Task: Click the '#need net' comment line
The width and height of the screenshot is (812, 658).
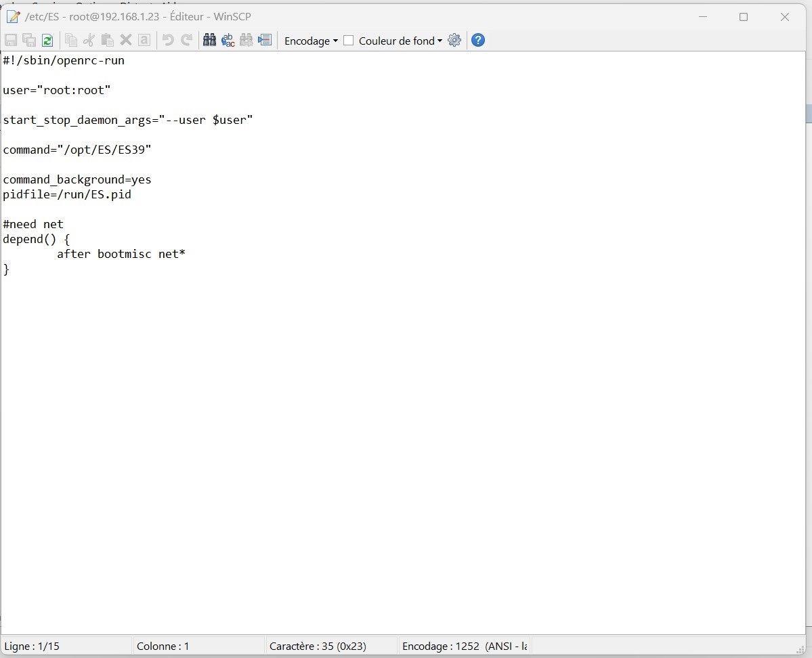Action: point(33,224)
